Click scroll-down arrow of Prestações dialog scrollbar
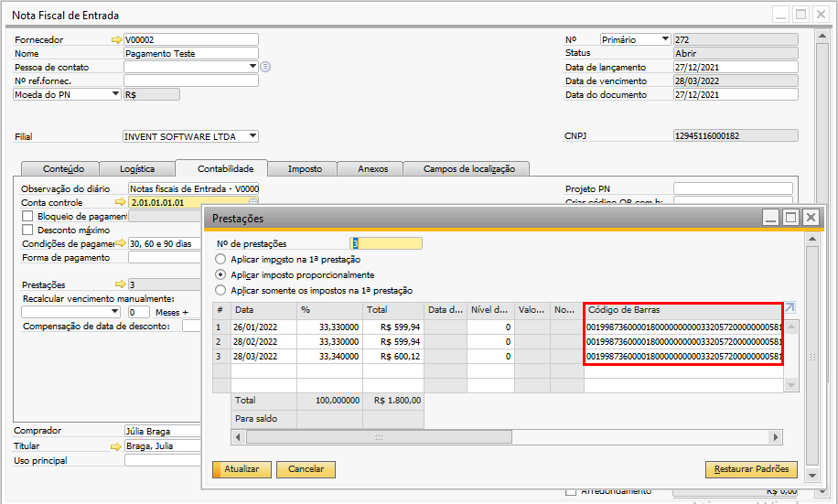This screenshot has height=504, width=838. [812, 475]
